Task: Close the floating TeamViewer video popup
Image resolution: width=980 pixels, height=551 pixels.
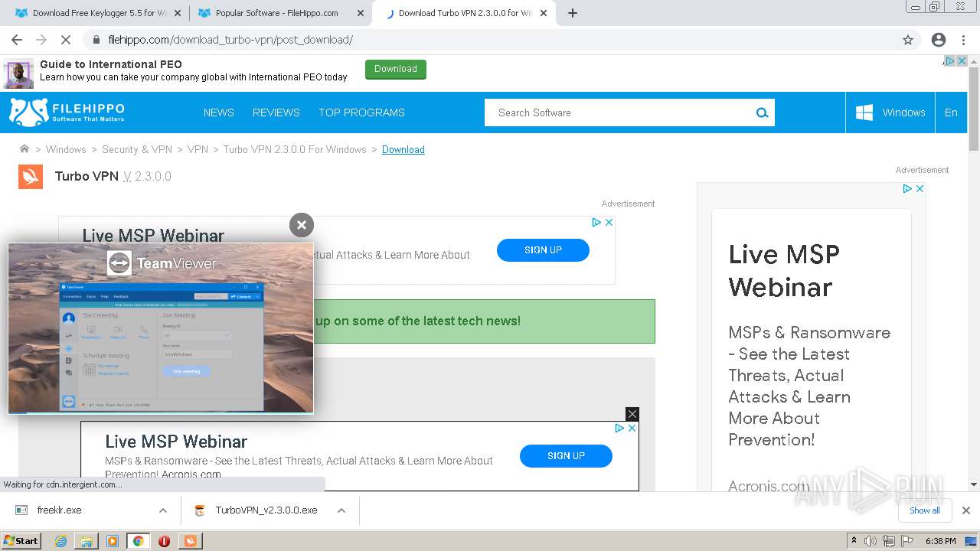Action: [302, 225]
